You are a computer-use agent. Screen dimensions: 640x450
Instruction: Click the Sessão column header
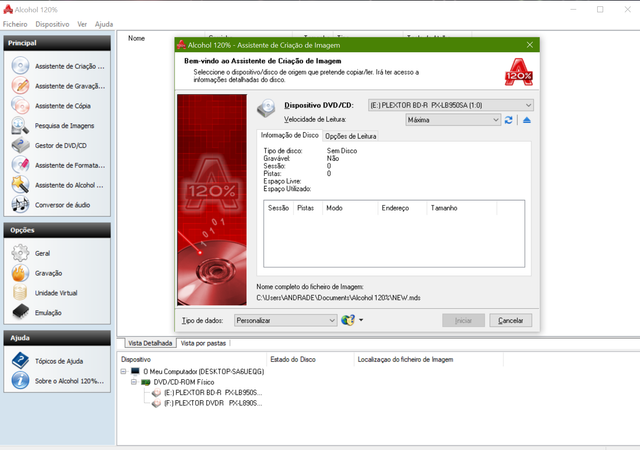[278, 208]
